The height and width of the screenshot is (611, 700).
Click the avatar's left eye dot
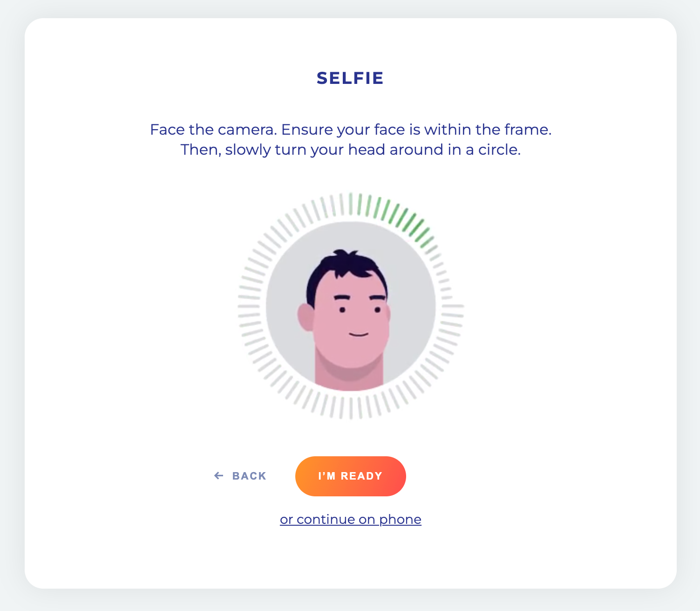(x=343, y=310)
